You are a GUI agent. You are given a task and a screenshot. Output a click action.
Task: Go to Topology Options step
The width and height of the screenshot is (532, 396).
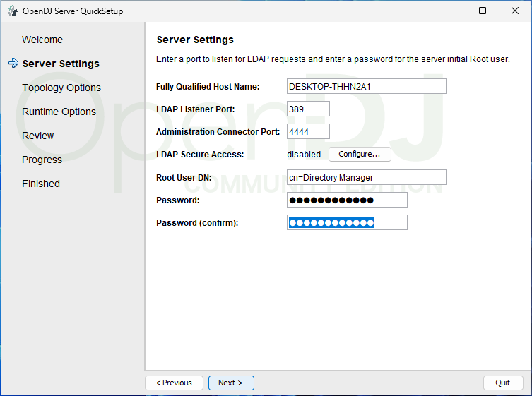pyautogui.click(x=61, y=88)
